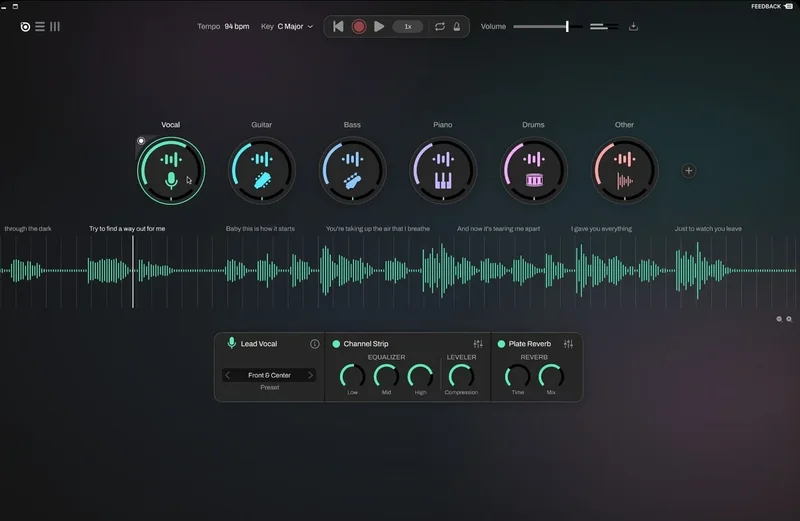This screenshot has height=521, width=800.
Task: Click the output level meter
Action: pos(604,27)
